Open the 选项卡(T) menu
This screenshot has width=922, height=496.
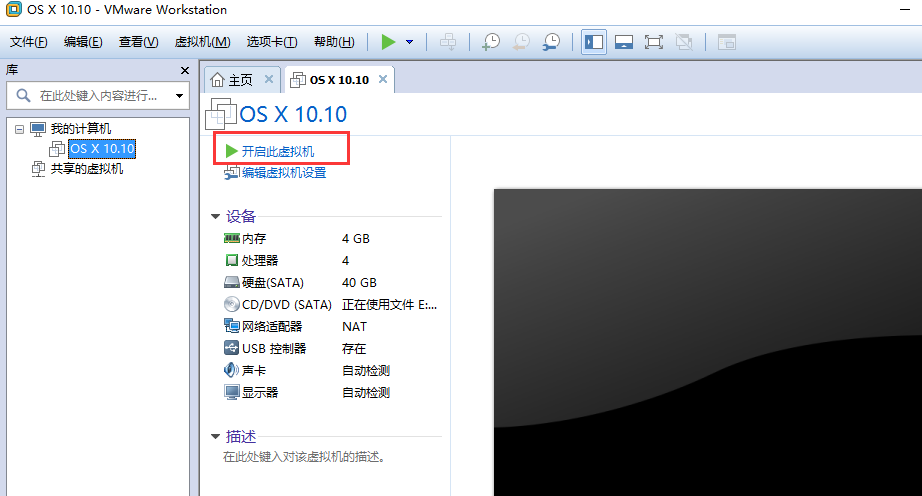pos(272,42)
